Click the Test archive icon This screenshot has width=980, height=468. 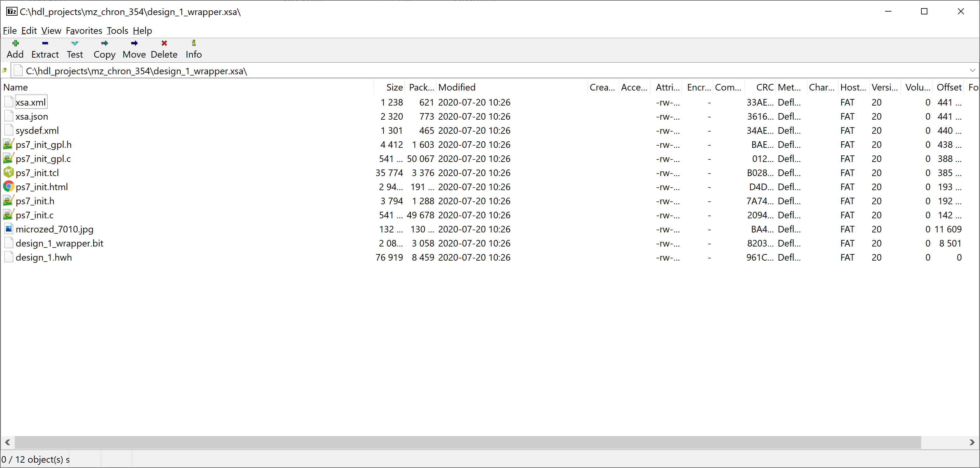[75, 49]
